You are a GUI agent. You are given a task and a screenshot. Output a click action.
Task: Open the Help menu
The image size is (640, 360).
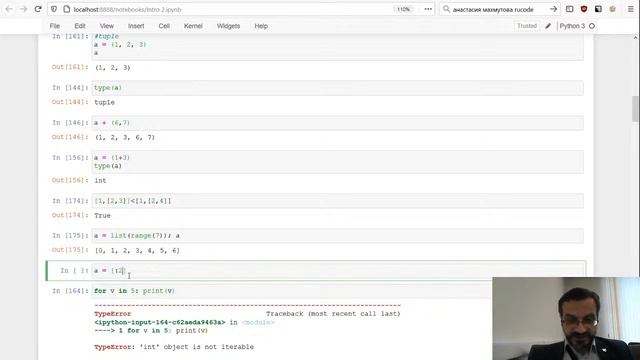261,26
